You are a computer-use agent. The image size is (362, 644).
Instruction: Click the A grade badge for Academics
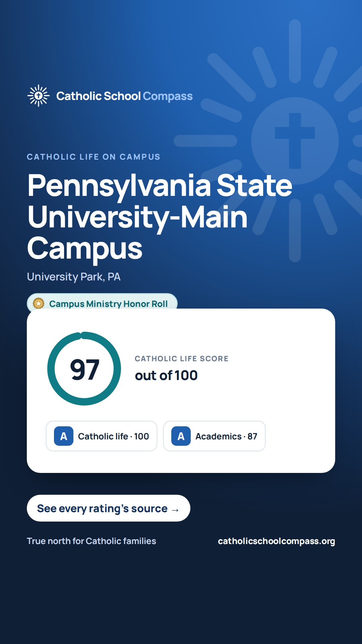[181, 436]
